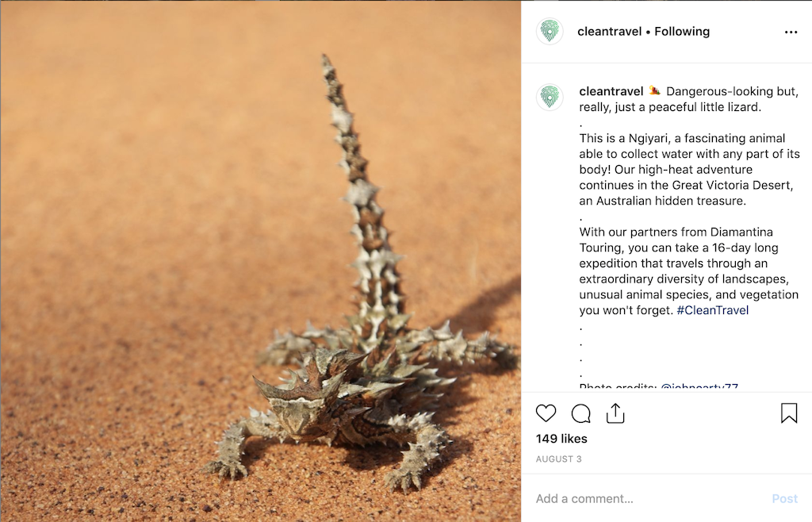Like the post with the heart icon
The width and height of the screenshot is (812, 522).
click(x=546, y=413)
